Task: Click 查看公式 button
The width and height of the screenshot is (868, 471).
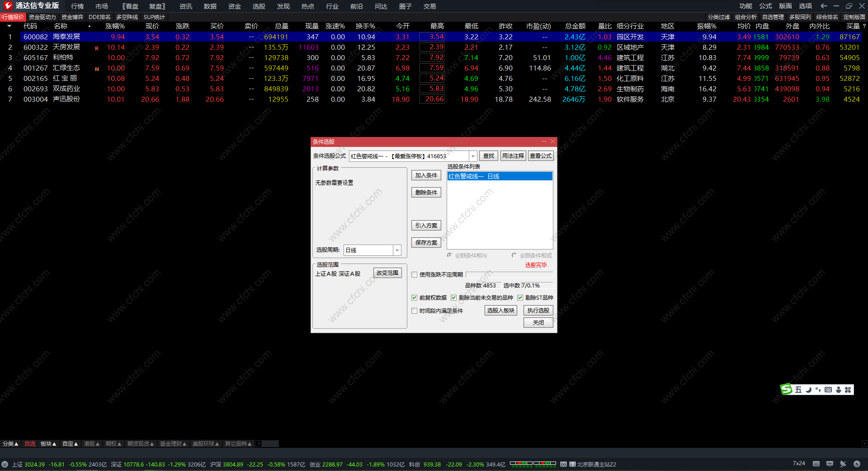Action: [541, 156]
